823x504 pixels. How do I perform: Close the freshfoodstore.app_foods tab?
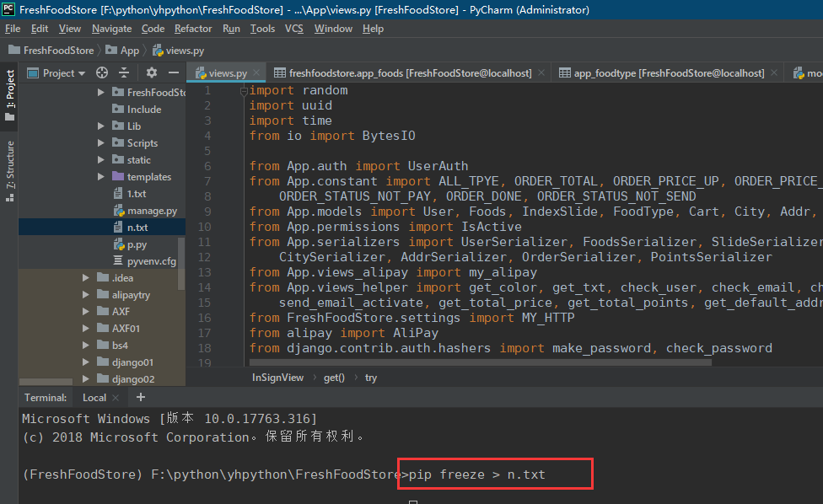(541, 72)
